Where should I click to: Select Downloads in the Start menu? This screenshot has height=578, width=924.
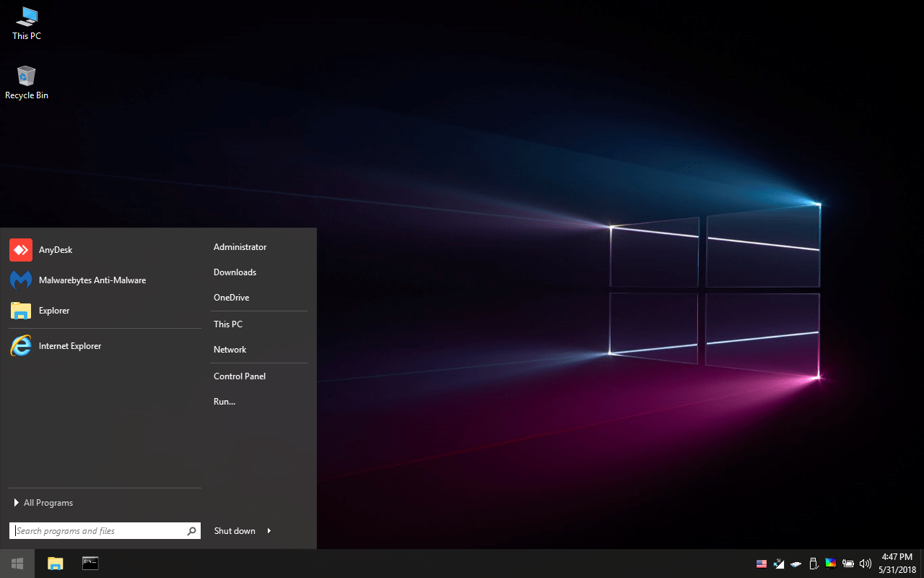pyautogui.click(x=235, y=272)
